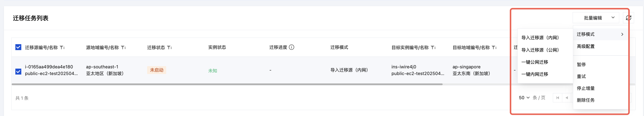Click filter icon beside 目标地域编号/名称 column
Image resolution: width=644 pixels, height=116 pixels.
(494, 48)
